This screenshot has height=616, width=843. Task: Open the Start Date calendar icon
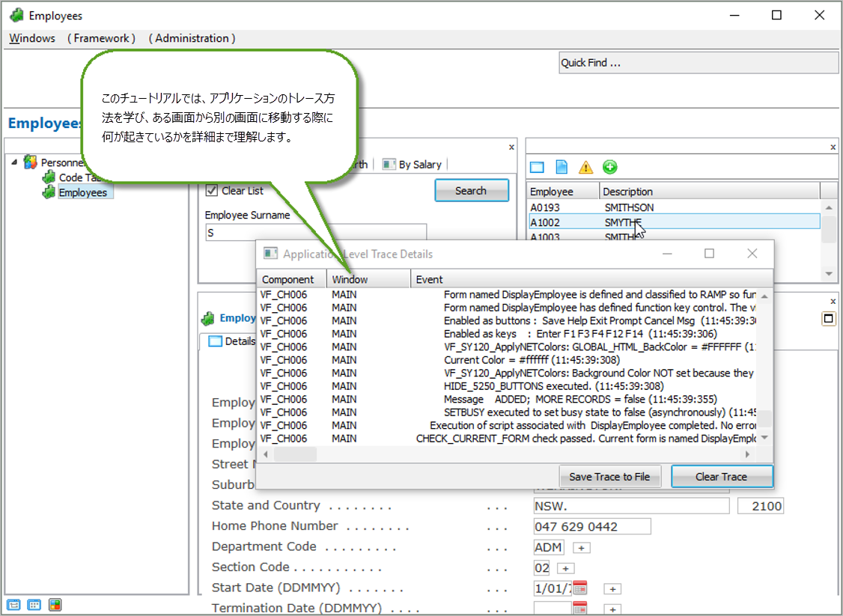click(579, 588)
